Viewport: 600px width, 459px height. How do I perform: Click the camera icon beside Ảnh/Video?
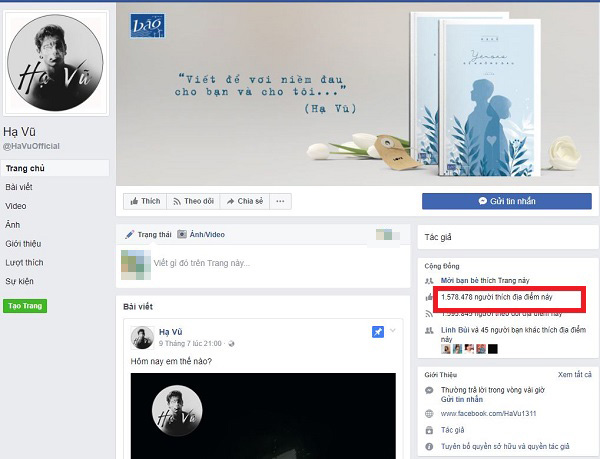click(182, 234)
